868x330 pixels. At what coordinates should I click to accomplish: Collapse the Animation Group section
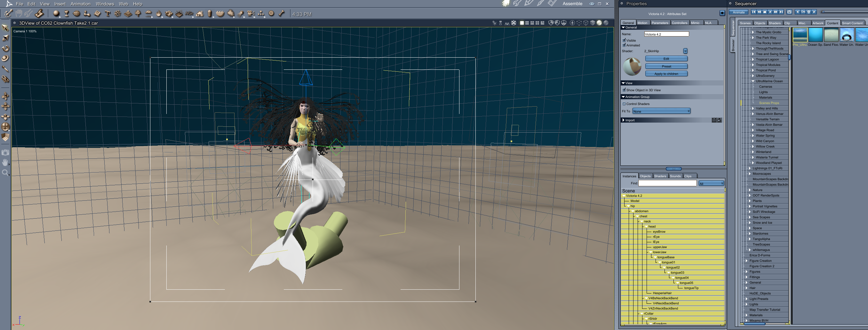(x=623, y=97)
